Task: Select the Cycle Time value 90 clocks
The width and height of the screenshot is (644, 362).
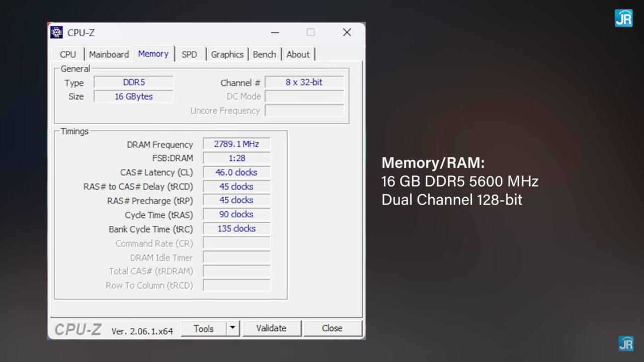Action: [x=236, y=214]
